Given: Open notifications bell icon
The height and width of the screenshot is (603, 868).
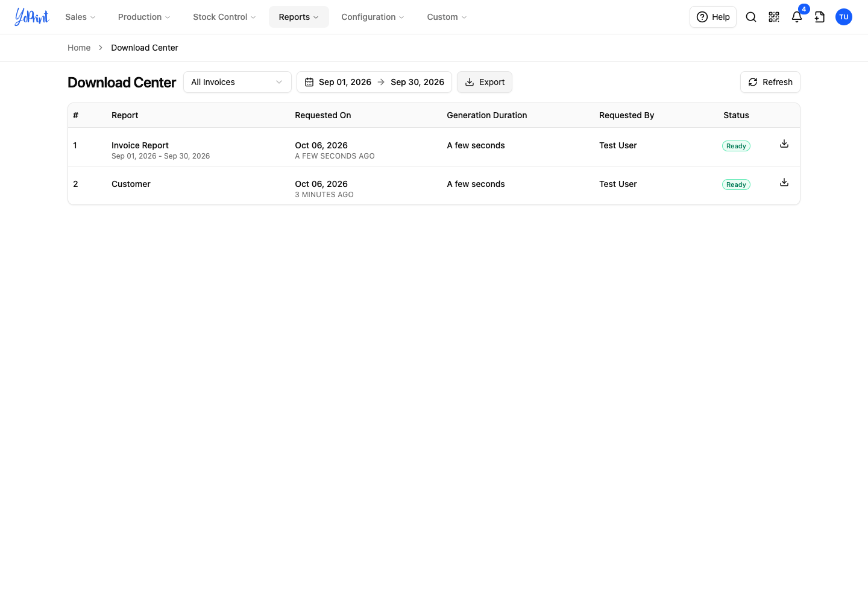Looking at the screenshot, I should tap(797, 17).
